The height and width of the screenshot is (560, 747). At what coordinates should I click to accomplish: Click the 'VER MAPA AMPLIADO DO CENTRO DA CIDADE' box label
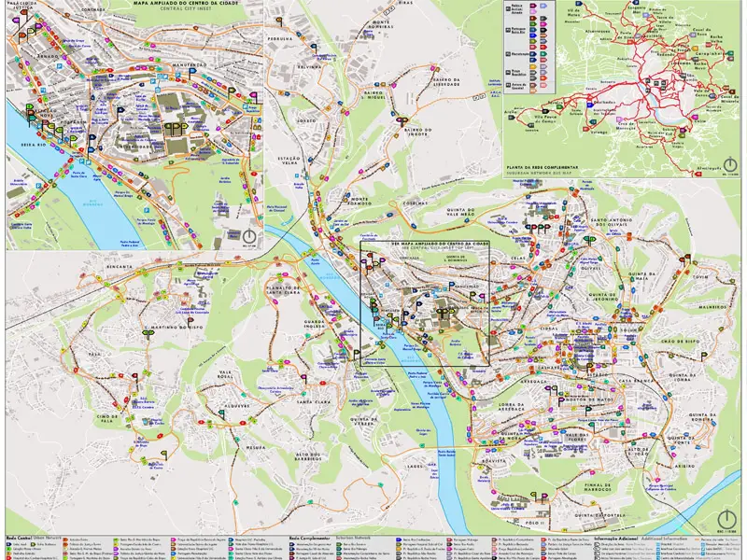439,244
